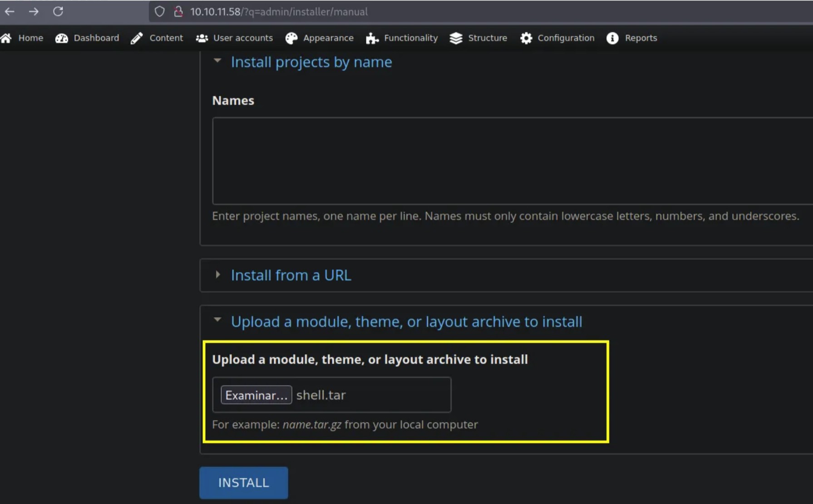
Task: Open the Appearance menu item
Action: coord(328,38)
